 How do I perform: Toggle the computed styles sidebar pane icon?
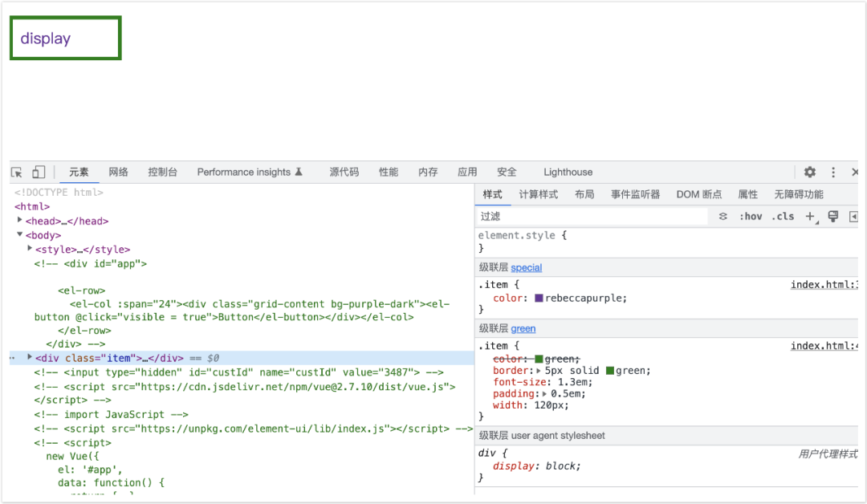pos(853,217)
